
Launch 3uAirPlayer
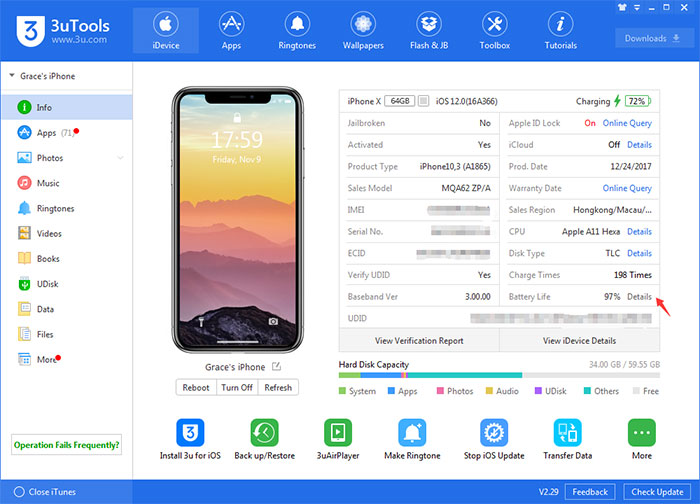[338, 439]
